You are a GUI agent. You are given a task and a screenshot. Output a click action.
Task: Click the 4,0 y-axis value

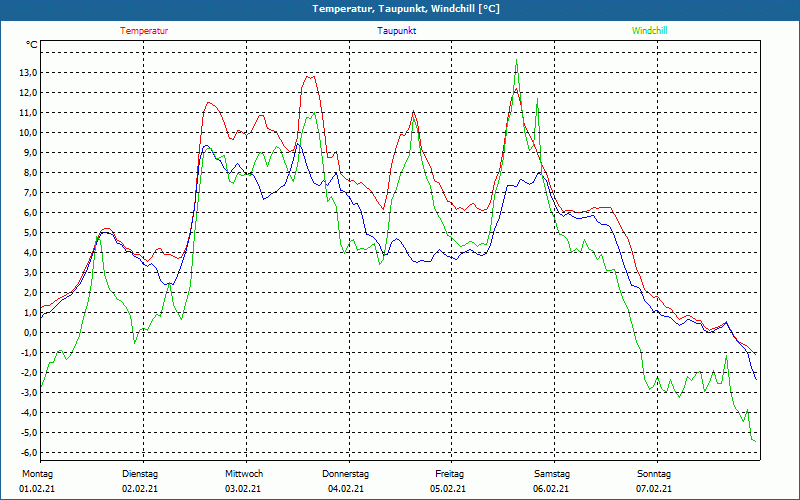30,253
